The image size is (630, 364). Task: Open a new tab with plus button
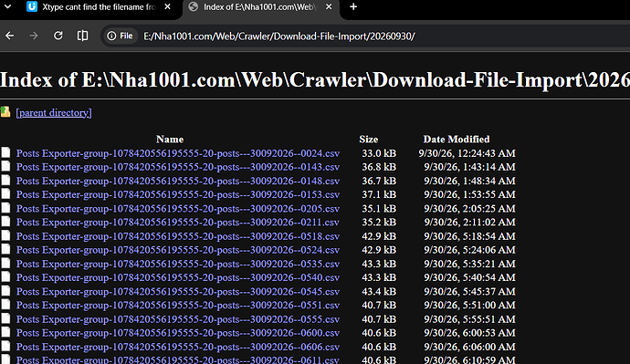coord(353,6)
